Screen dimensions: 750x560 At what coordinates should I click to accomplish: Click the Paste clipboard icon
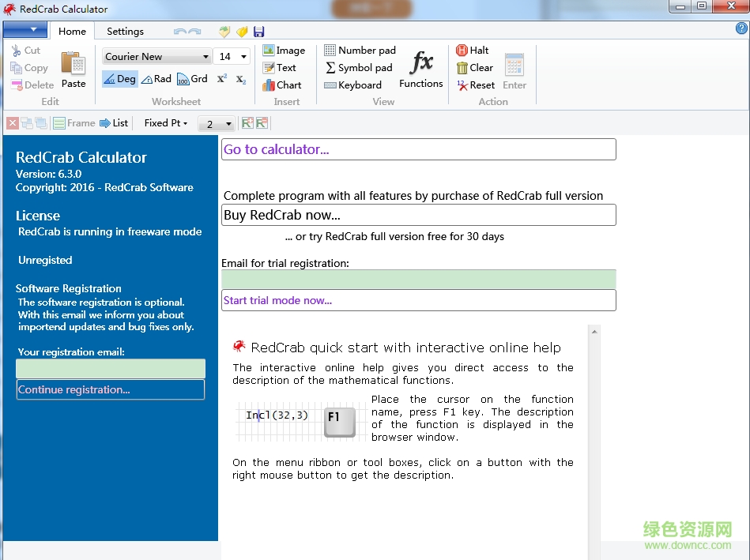pyautogui.click(x=73, y=70)
